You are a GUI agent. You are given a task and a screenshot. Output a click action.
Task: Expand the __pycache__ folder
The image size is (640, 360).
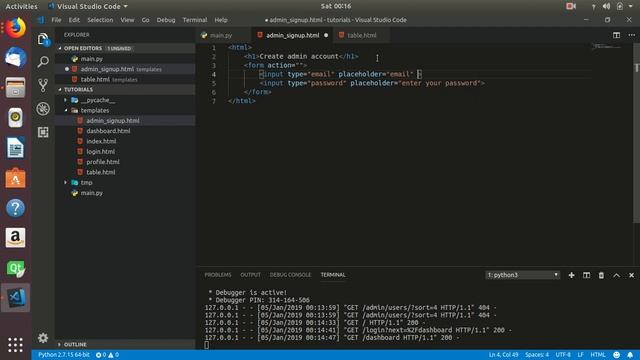(x=65, y=100)
